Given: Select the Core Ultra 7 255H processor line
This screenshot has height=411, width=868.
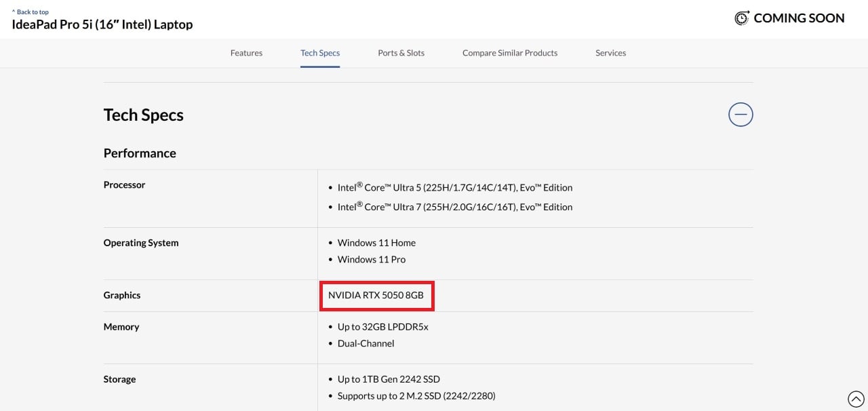Looking at the screenshot, I should [455, 207].
